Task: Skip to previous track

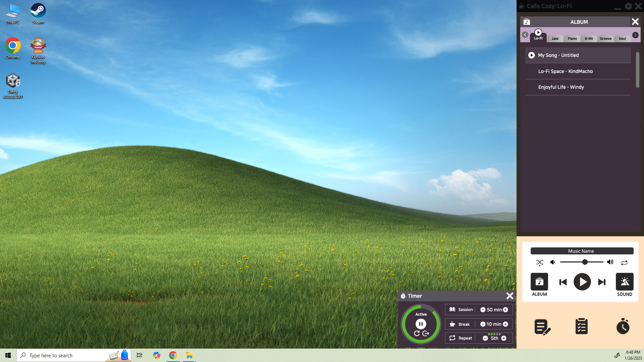Action: [x=563, y=282]
